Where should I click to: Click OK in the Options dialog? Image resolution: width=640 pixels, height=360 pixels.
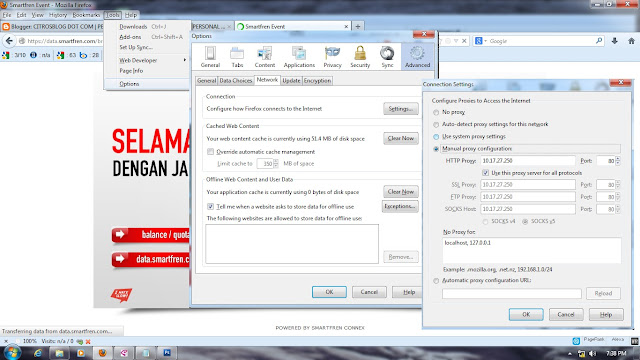(x=329, y=292)
